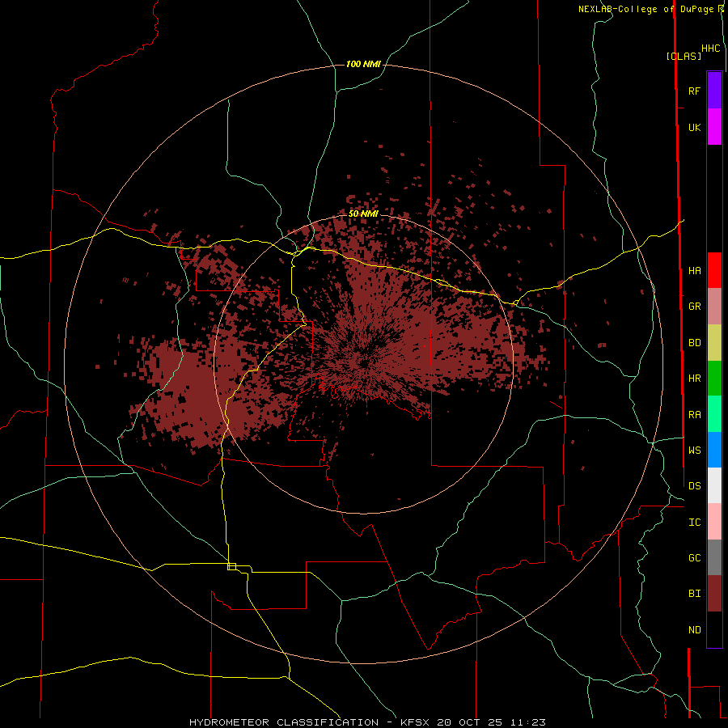728x728 pixels.
Task: Select the WS blue legend swatch
Action: point(714,450)
